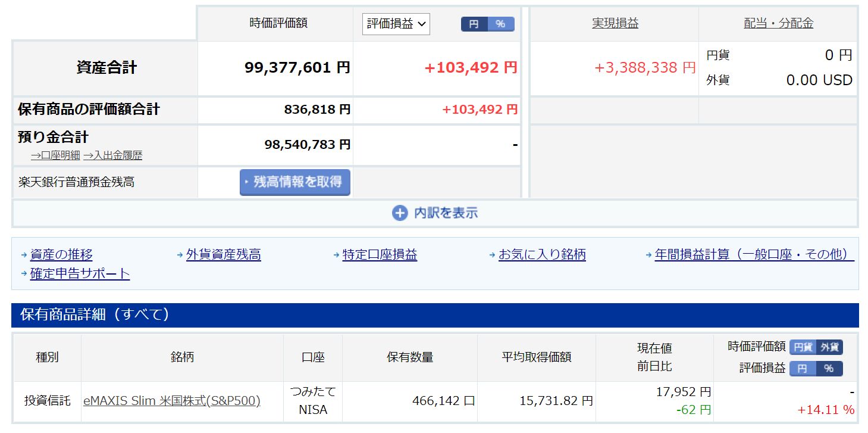Open eMAXIS Slim 米国株式(S&P500) fund details

(172, 401)
